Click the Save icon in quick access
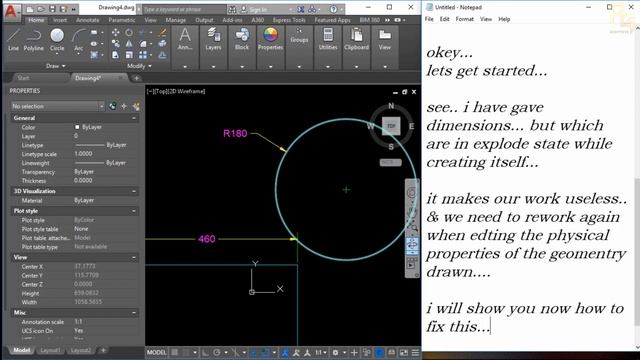 coord(52,9)
